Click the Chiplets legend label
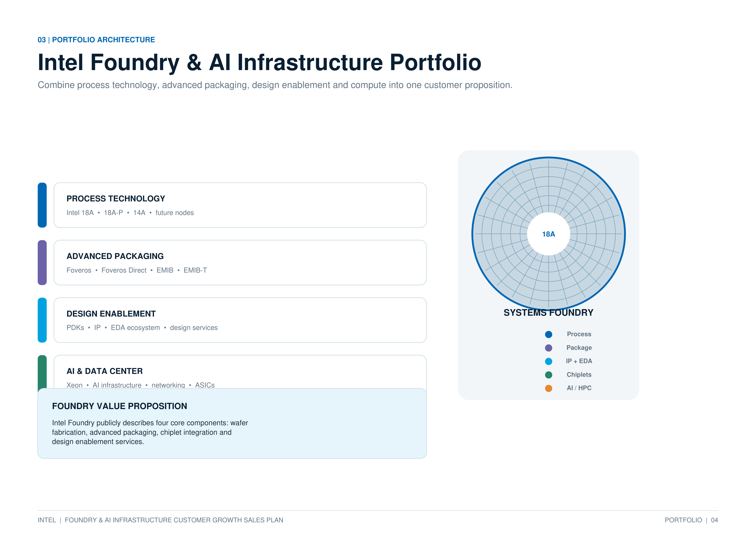Screen dimensions: 756x535 coord(579,375)
